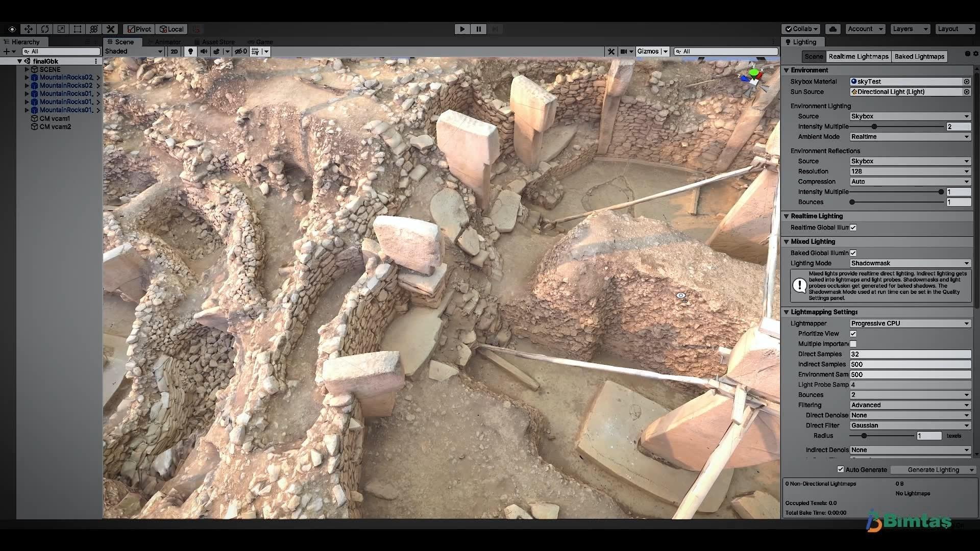Click the Pause button

(x=478, y=29)
